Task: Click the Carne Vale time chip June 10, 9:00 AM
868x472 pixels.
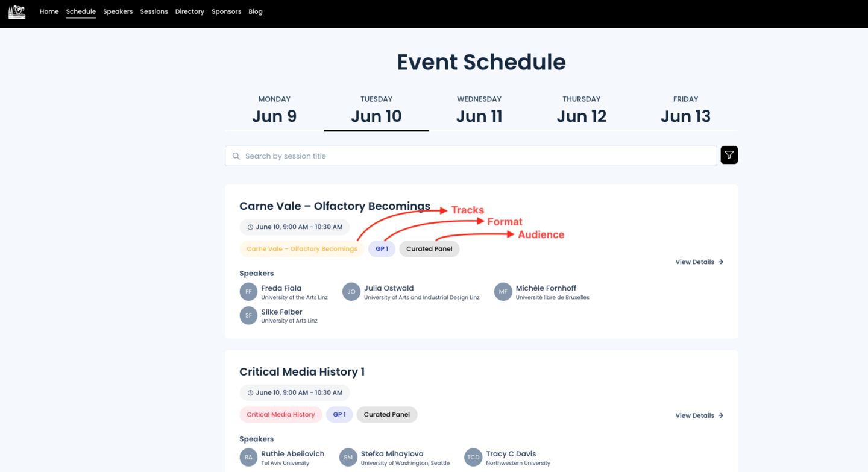Action: point(294,227)
